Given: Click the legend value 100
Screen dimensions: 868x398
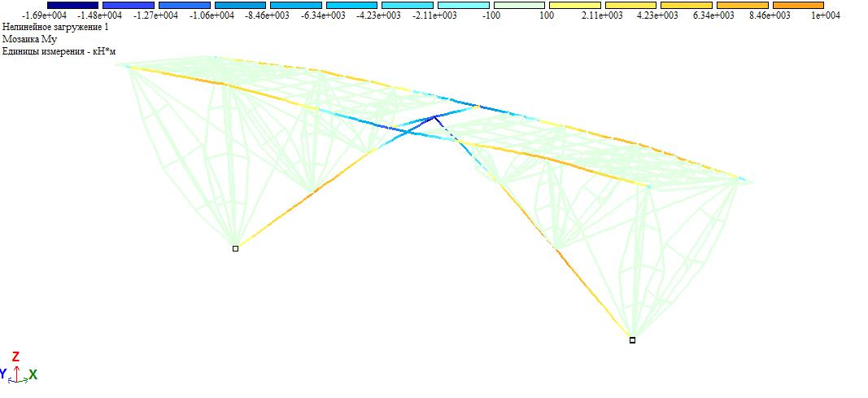Looking at the screenshot, I should (x=547, y=15).
